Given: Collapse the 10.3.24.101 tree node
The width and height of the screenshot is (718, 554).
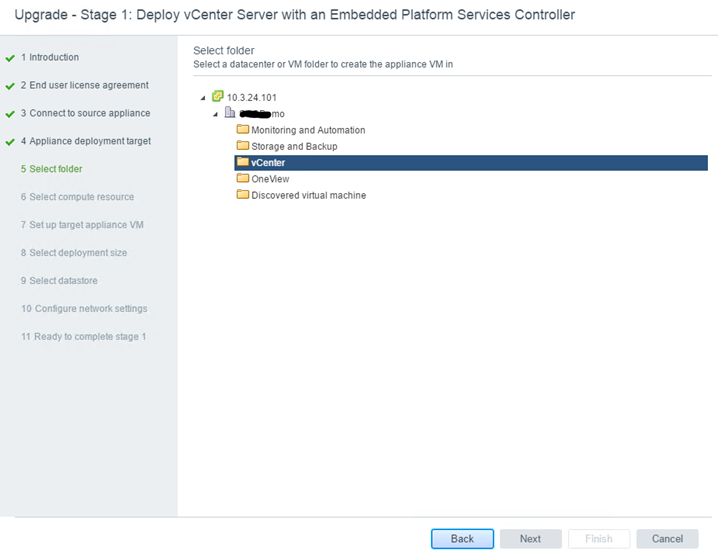Looking at the screenshot, I should [x=203, y=98].
